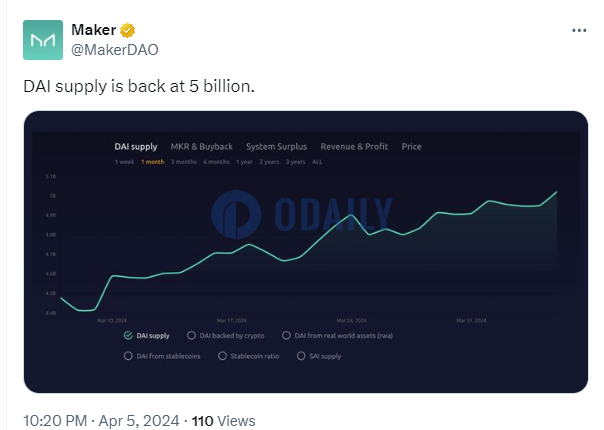Viewport: 604px width, 430px height.
Task: Open the three-dot more options menu
Action: tap(579, 30)
